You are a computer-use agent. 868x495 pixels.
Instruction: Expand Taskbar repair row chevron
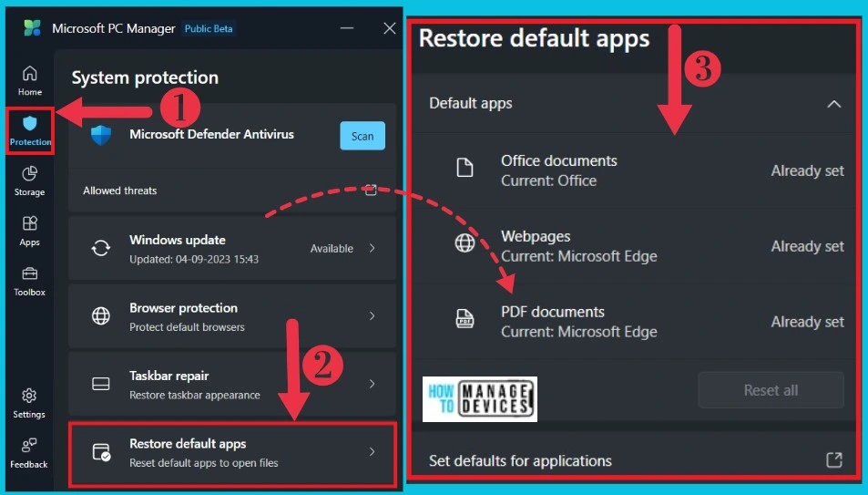coord(372,384)
